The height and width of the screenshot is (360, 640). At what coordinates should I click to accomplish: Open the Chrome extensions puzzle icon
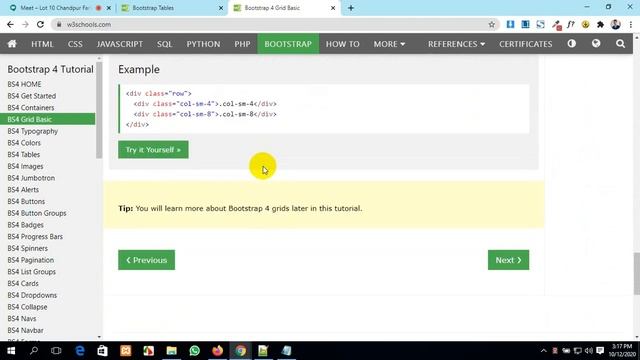(x=600, y=24)
